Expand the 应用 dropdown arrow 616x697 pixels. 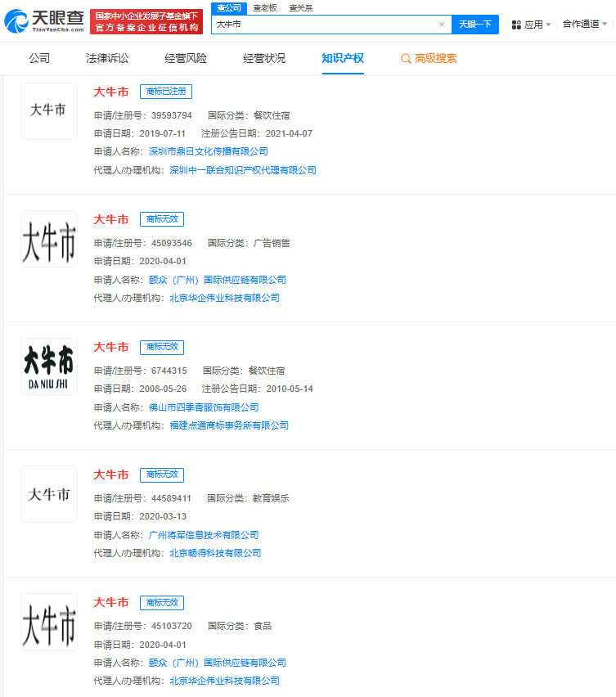[x=548, y=25]
